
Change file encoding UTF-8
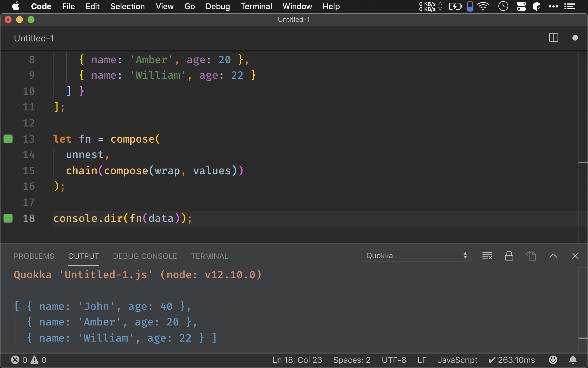394,360
